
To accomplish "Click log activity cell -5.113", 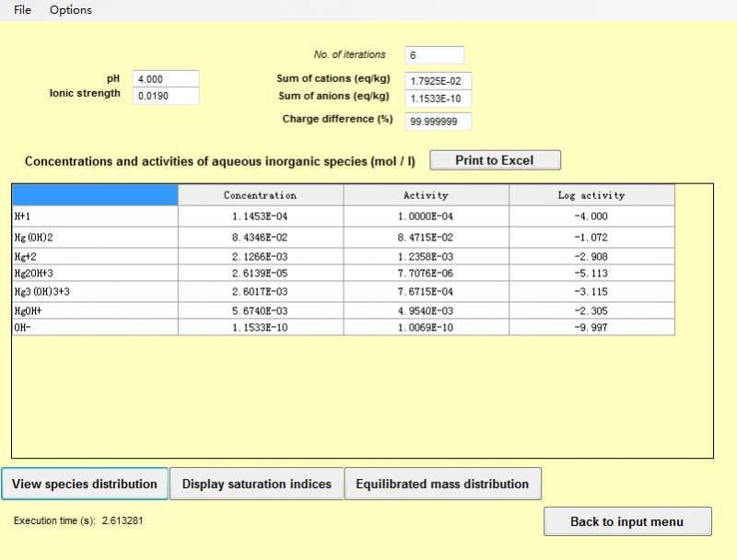I will coord(591,273).
